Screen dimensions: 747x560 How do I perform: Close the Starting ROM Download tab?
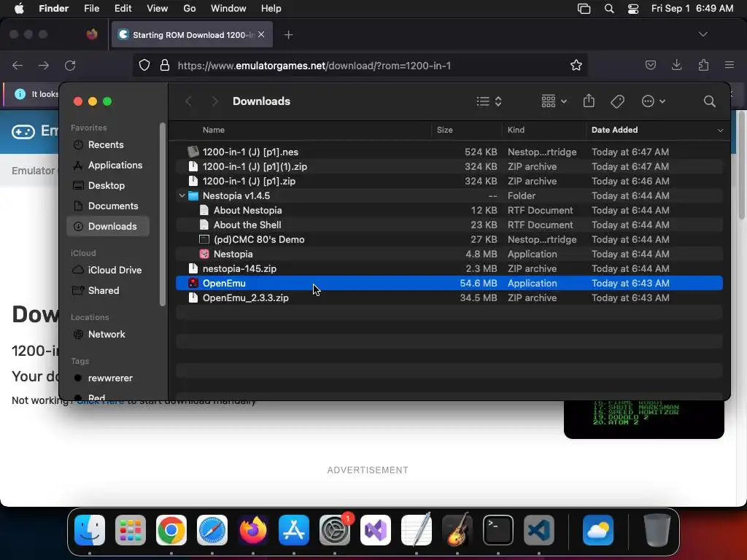click(x=261, y=34)
